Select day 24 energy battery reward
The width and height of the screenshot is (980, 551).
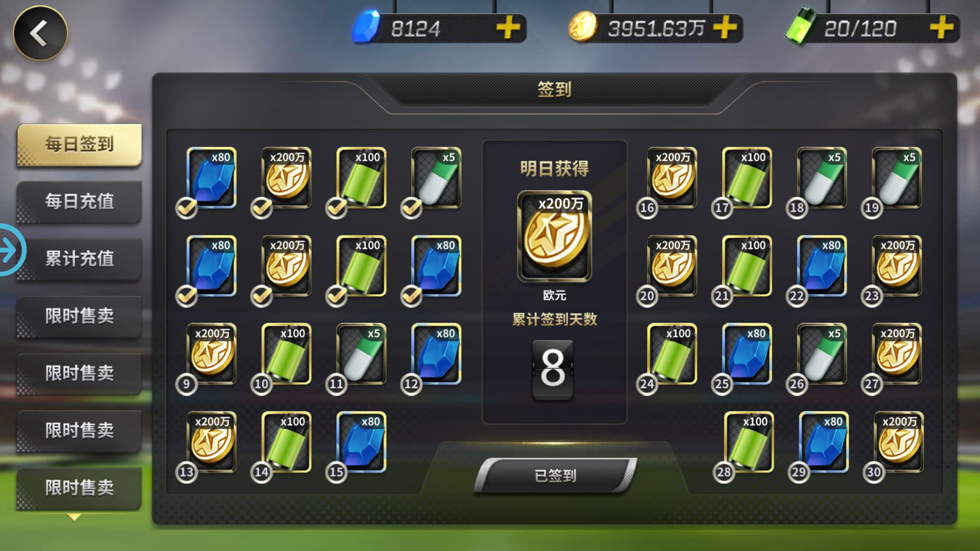(672, 354)
